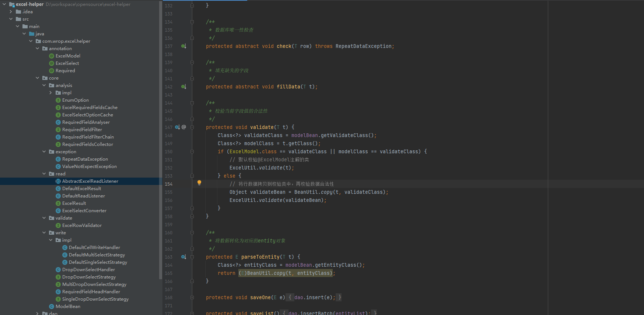
Task: Click the project tree vertical scrollbar
Action: tap(161, 140)
